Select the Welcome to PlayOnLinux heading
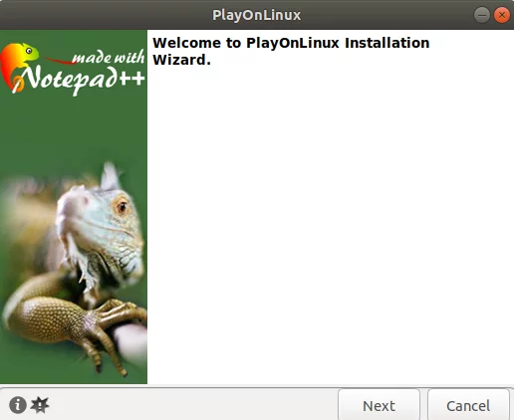 pos(291,52)
